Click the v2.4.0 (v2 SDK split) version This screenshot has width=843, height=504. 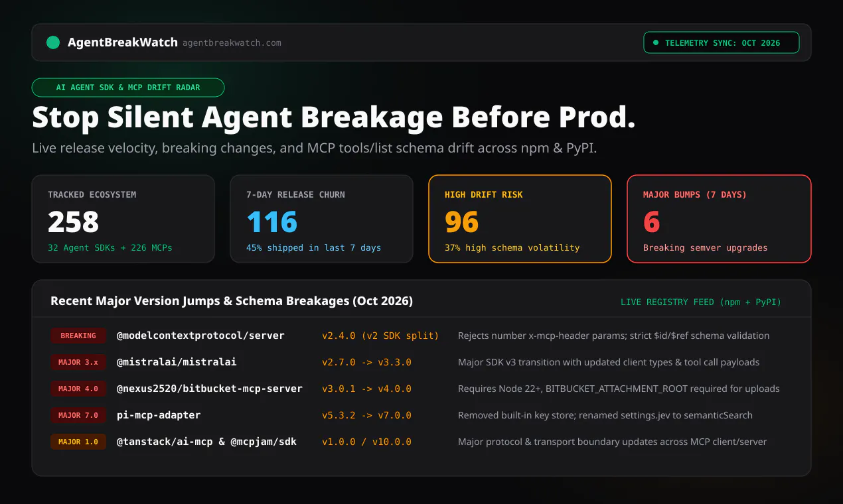(x=380, y=336)
